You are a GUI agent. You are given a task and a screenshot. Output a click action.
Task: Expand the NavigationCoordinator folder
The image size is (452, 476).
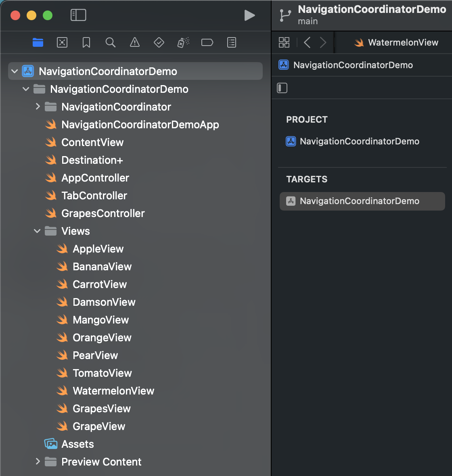click(x=38, y=106)
